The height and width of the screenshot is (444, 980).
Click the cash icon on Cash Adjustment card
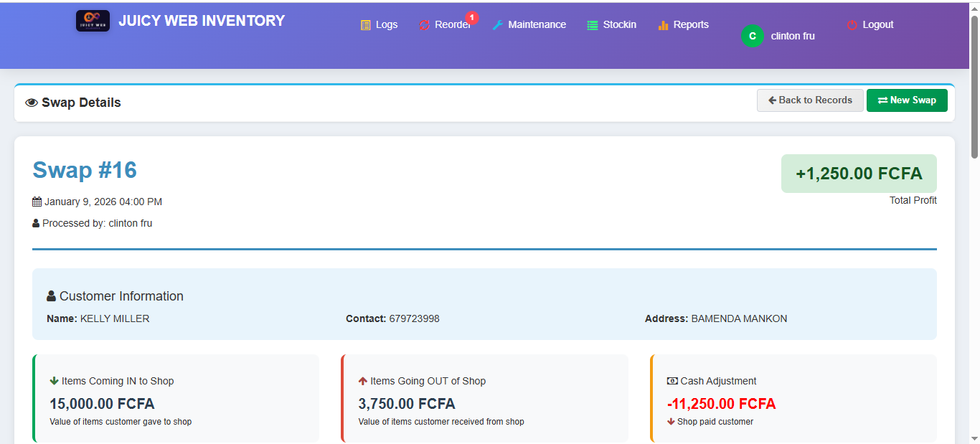[672, 381]
